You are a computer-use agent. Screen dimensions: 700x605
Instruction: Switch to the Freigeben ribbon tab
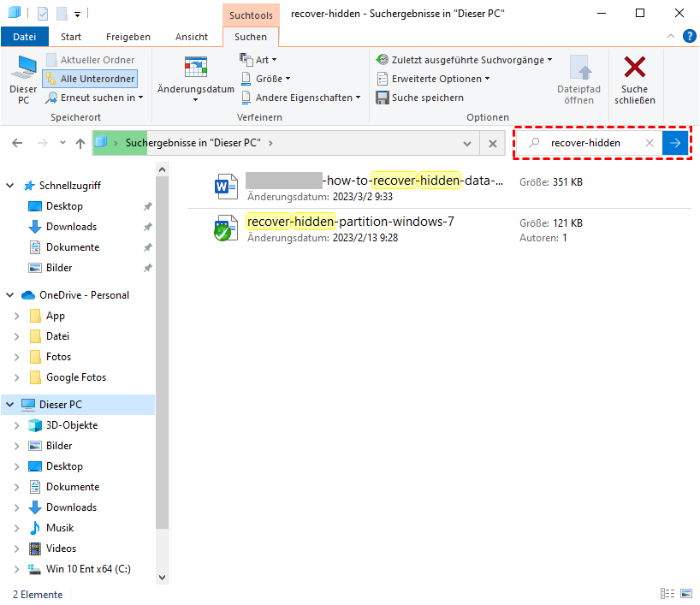(x=128, y=37)
